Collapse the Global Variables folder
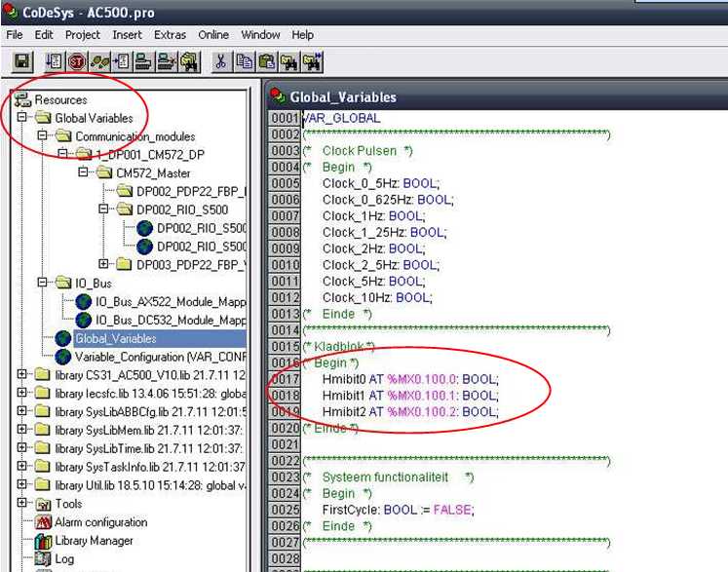The image size is (728, 572). (22, 118)
